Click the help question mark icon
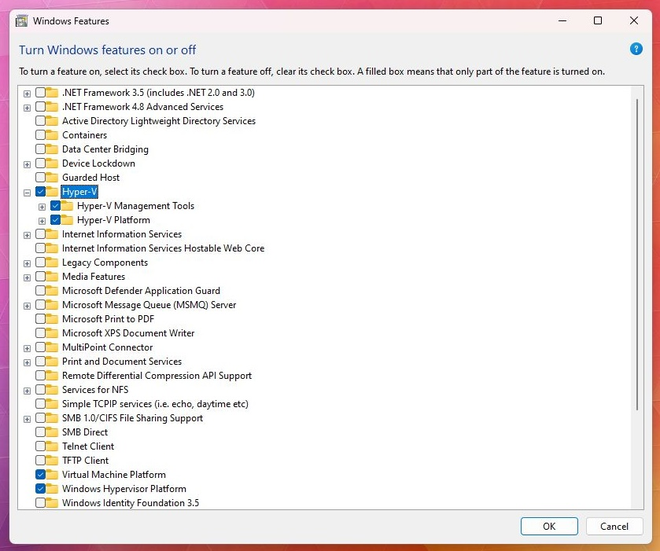Viewport: 660px width, 551px height. pos(636,49)
